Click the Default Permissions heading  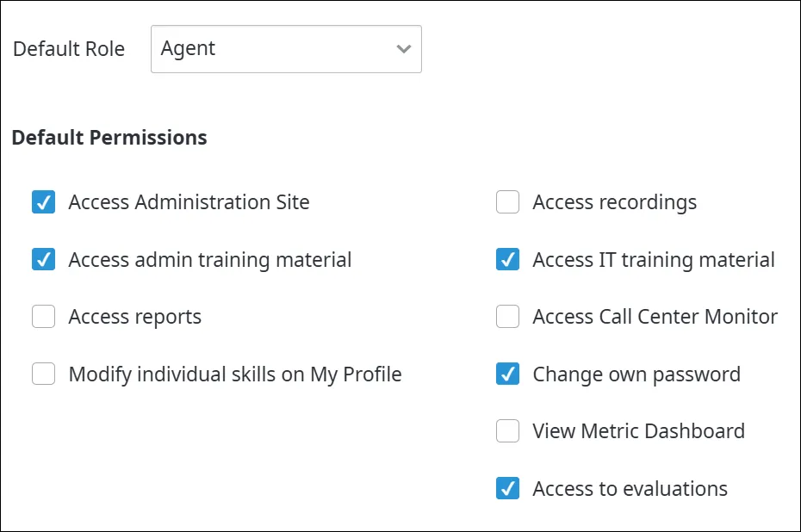tap(109, 138)
